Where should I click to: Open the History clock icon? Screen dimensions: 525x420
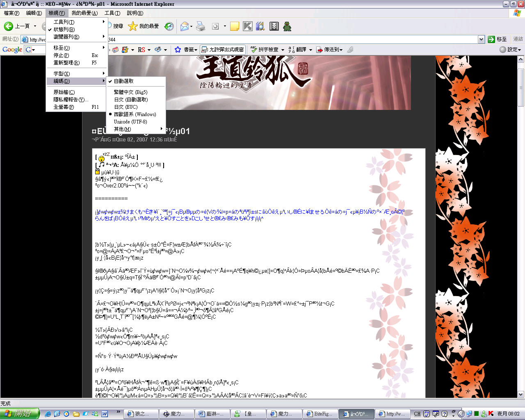pyautogui.click(x=169, y=26)
